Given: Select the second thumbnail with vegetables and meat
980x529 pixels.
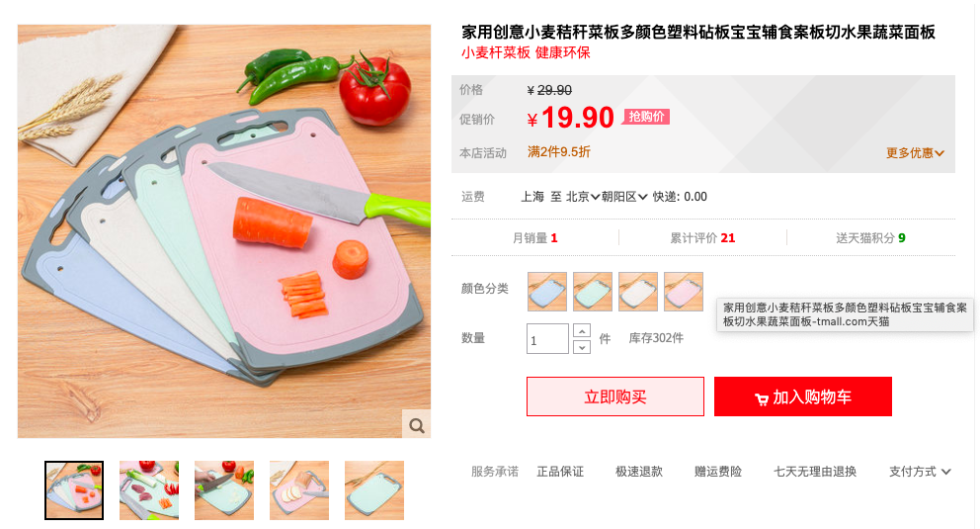Looking at the screenshot, I should click(x=149, y=490).
